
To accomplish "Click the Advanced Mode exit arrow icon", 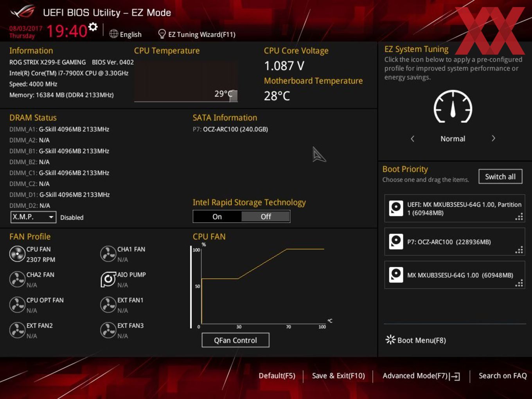I will coord(455,376).
